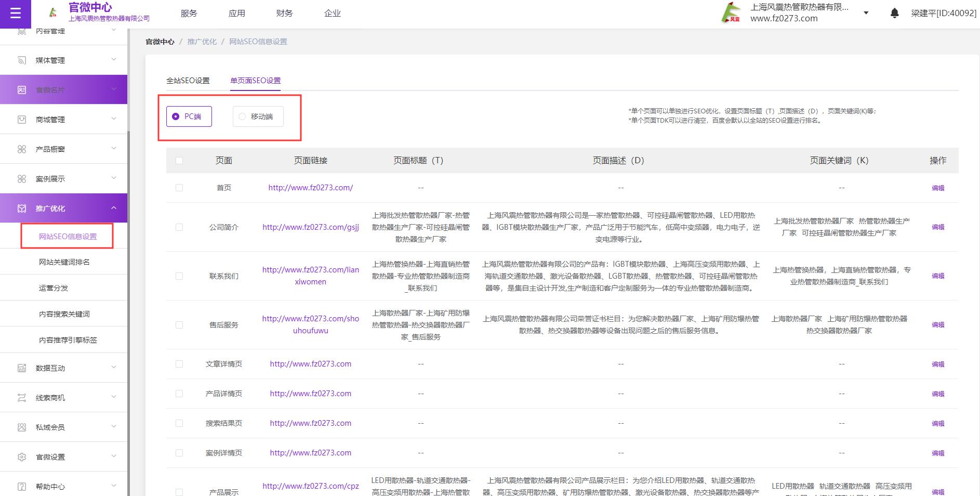Open the 应用 top menu
Viewport: 980px width, 496px height.
237,14
